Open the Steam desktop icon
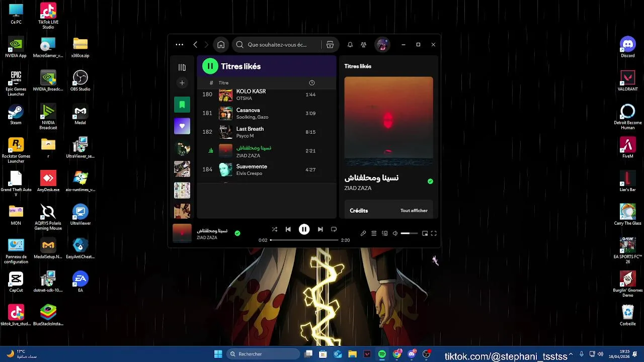644x362 pixels. tap(16, 115)
